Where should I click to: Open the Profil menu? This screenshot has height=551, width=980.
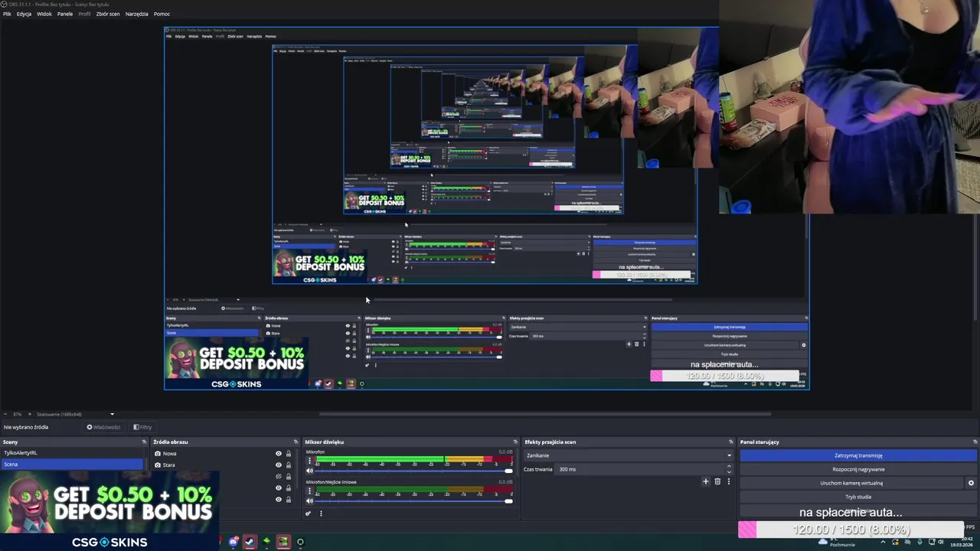(x=84, y=14)
